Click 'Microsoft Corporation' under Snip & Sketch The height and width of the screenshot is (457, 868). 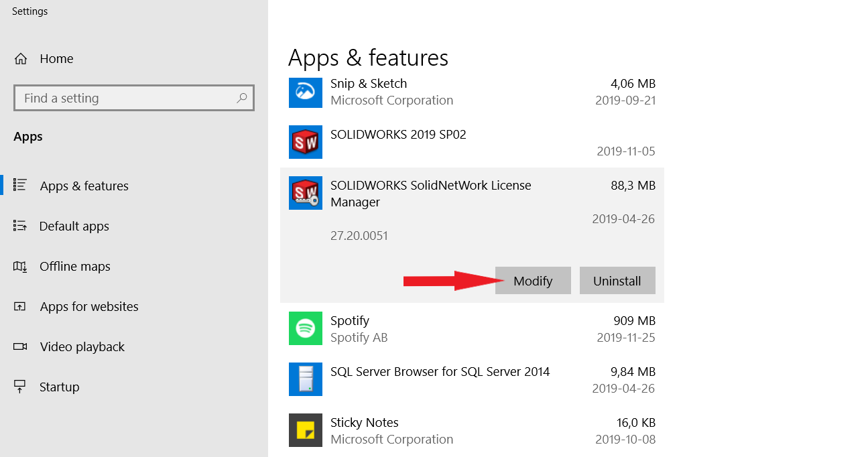click(391, 101)
